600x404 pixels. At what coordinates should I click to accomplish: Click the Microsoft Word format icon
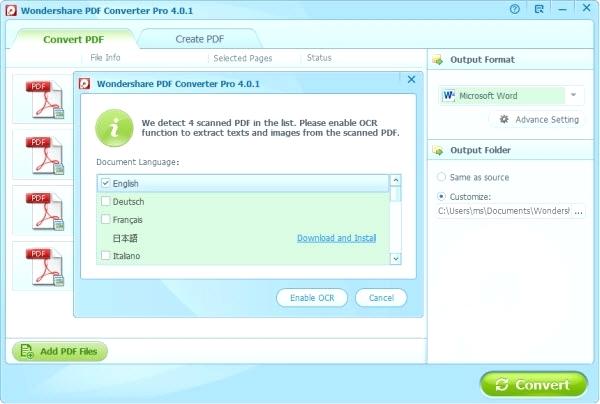[448, 95]
